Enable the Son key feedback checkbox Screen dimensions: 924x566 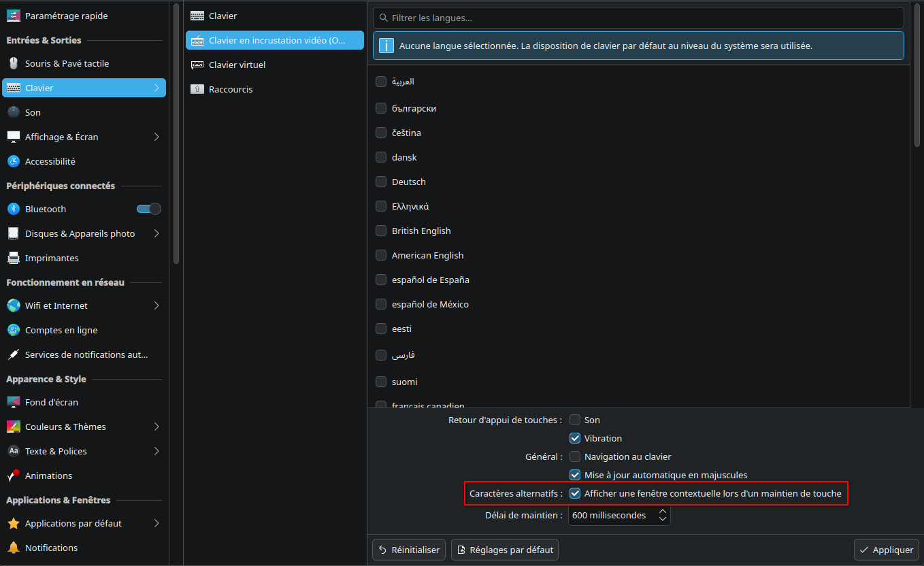[575, 420]
